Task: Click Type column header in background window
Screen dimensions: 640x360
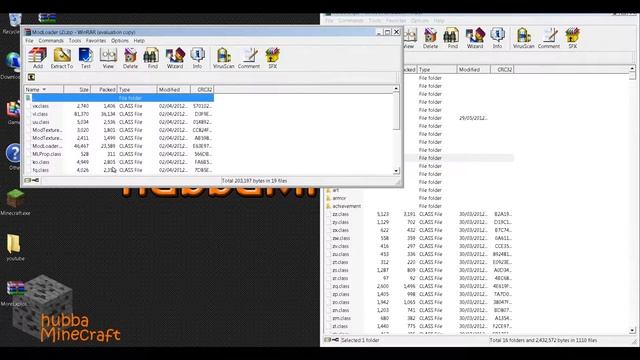Action: (436, 70)
